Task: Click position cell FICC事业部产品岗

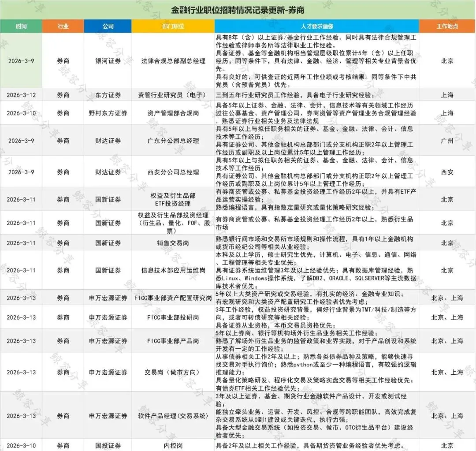Action: click(x=173, y=341)
